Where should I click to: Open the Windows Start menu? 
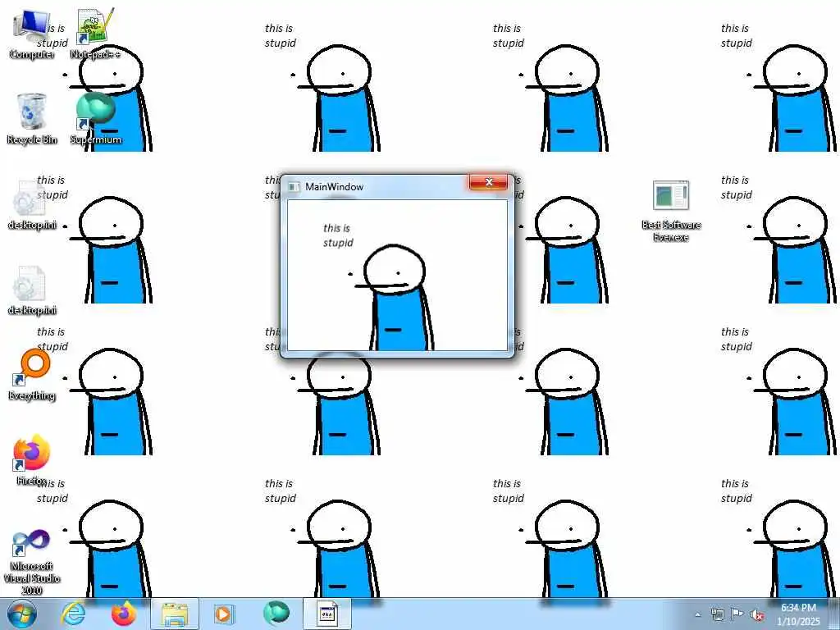pos(21,614)
